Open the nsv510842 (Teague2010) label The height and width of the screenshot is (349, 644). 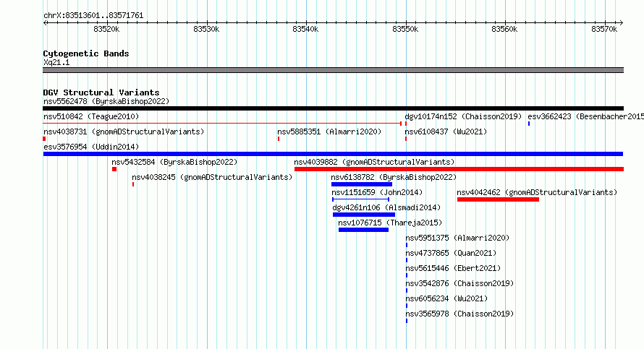click(91, 116)
